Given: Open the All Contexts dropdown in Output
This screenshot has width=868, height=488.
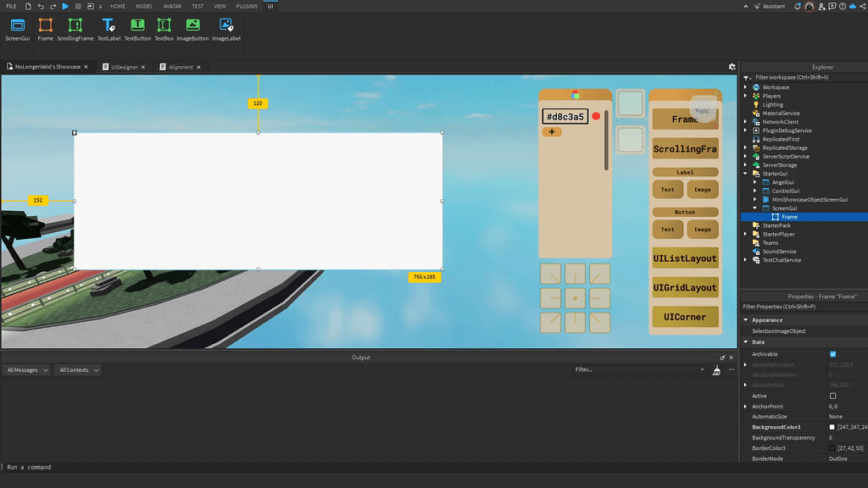Looking at the screenshot, I should coord(77,369).
